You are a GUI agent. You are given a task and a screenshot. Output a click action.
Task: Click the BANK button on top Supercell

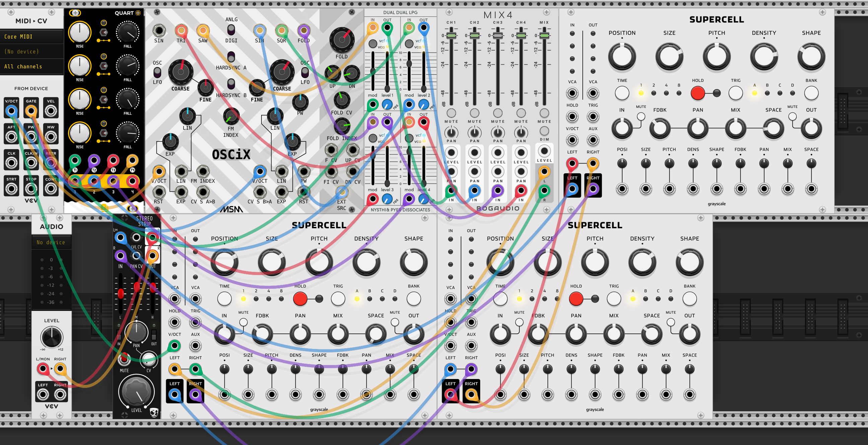click(811, 93)
